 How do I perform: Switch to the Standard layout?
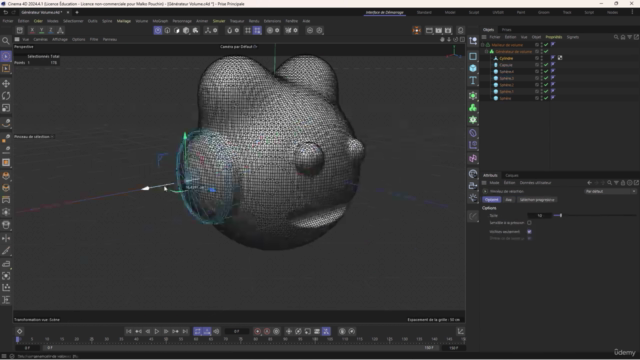tap(424, 12)
